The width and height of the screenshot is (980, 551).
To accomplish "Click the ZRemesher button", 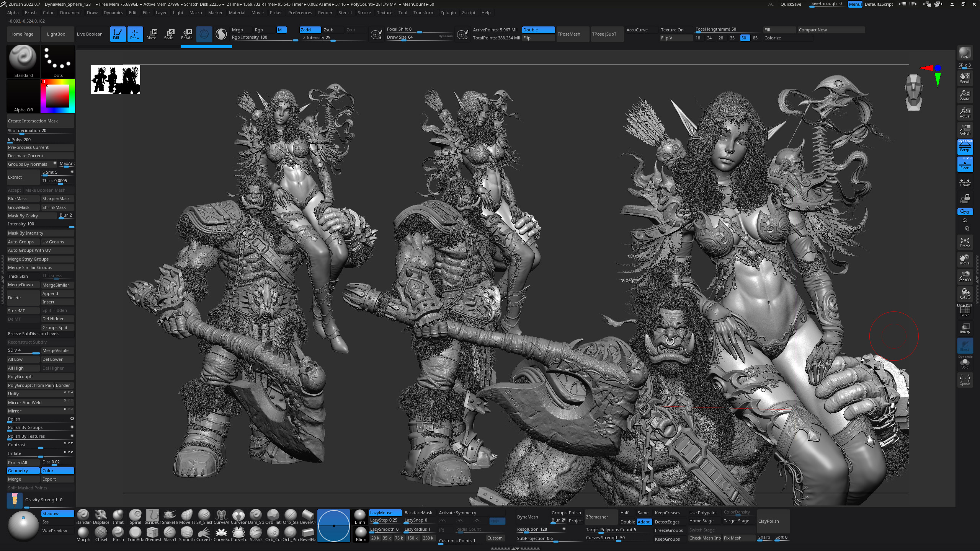I will 601,517.
